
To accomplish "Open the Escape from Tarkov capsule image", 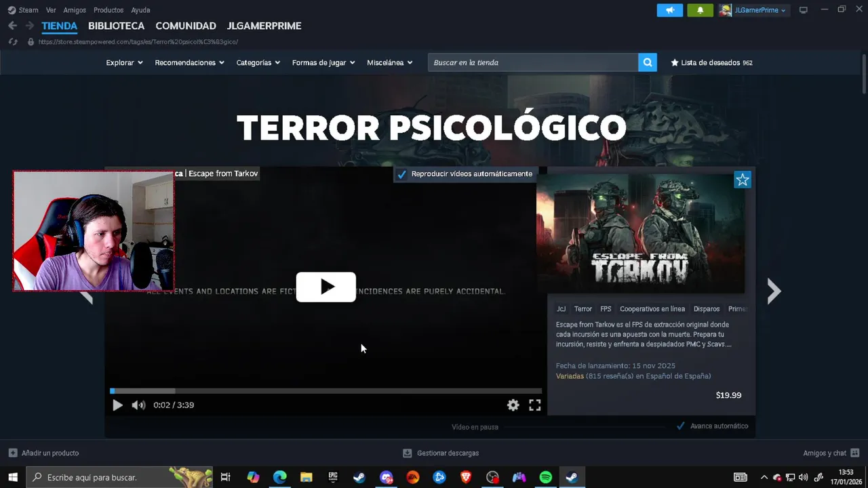I will [640, 233].
